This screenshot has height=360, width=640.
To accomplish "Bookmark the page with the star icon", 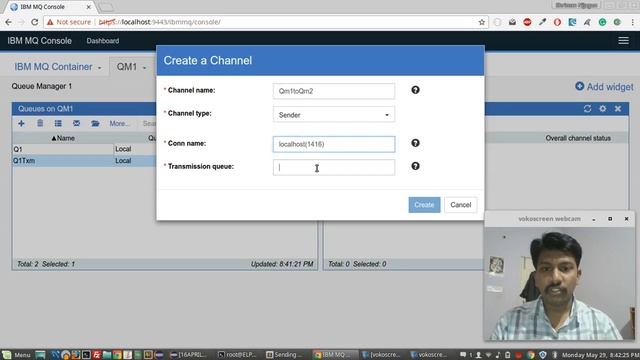I will [482, 22].
